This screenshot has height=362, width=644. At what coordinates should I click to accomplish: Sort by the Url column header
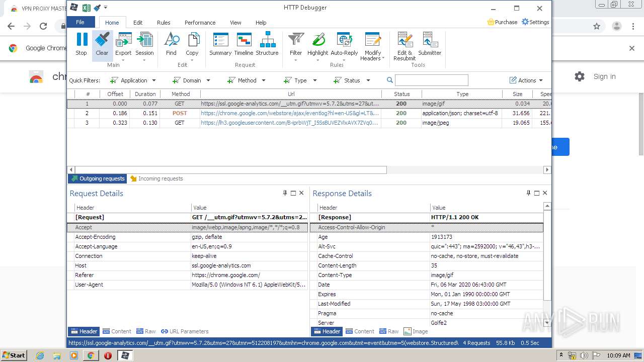tap(291, 94)
